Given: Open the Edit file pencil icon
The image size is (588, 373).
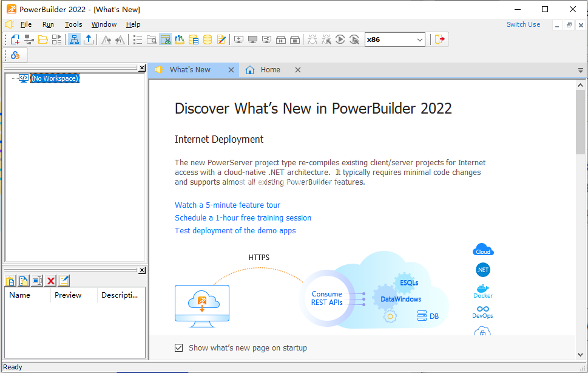Looking at the screenshot, I should [221, 39].
